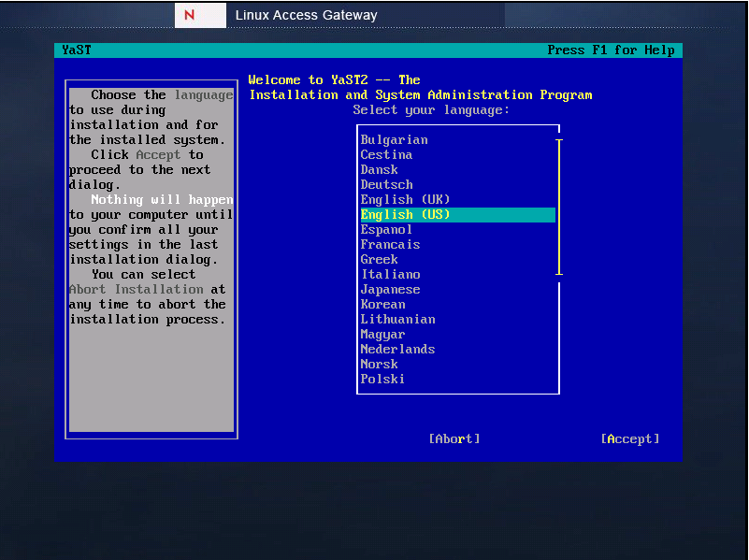This screenshot has height=560, width=749.
Task: Click 'Linux Access Gateway' header title
Action: [306, 15]
